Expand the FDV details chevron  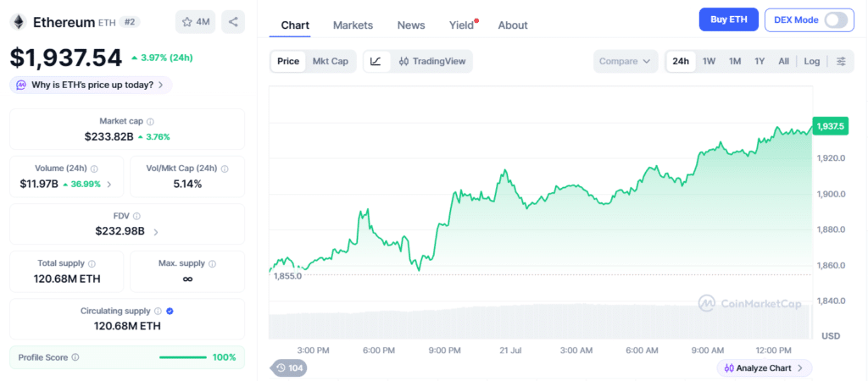pyautogui.click(x=156, y=232)
